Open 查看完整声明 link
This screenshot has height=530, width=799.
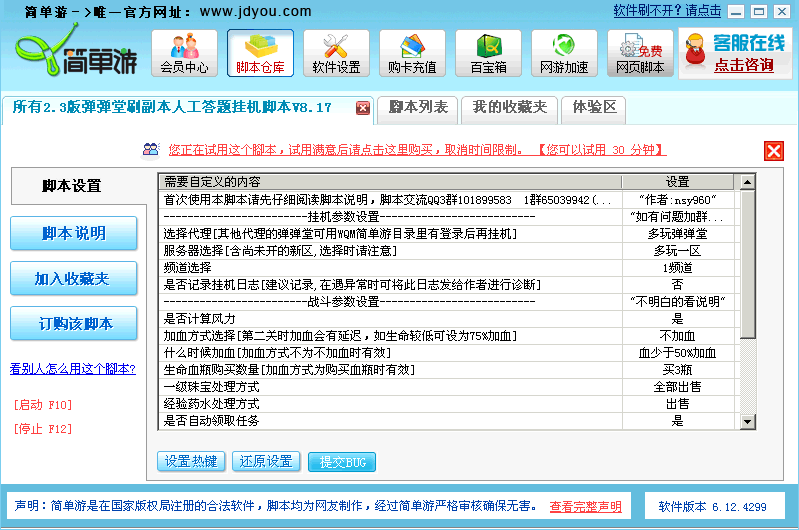pos(585,507)
